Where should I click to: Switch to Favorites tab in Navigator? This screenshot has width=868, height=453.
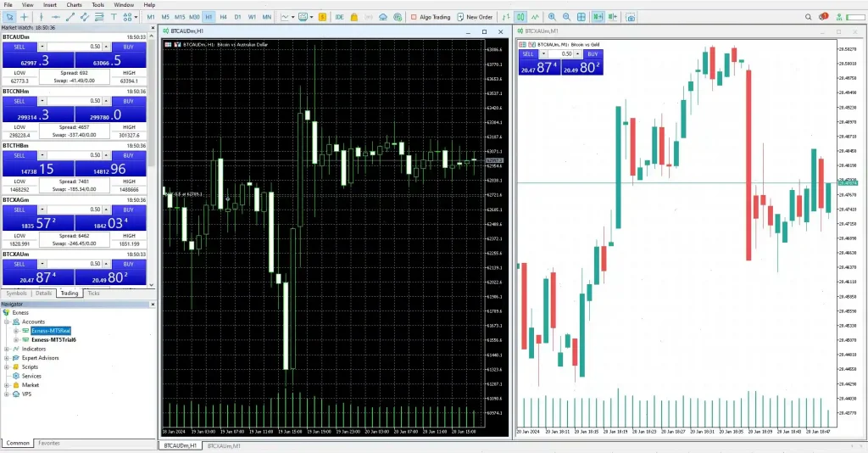[48, 443]
